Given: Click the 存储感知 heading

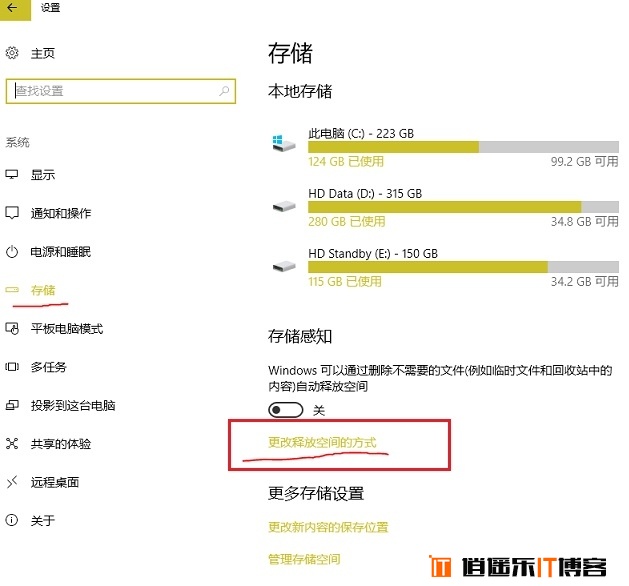Looking at the screenshot, I should pyautogui.click(x=300, y=336).
